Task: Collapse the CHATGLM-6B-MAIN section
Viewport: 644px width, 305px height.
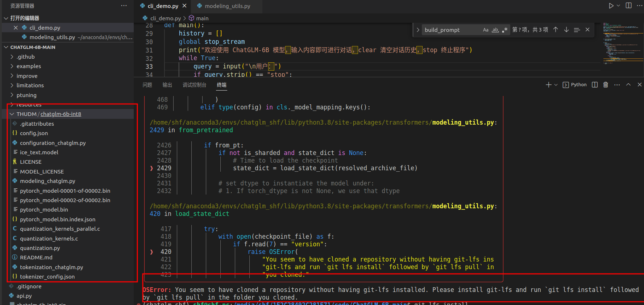Action: 68,47
